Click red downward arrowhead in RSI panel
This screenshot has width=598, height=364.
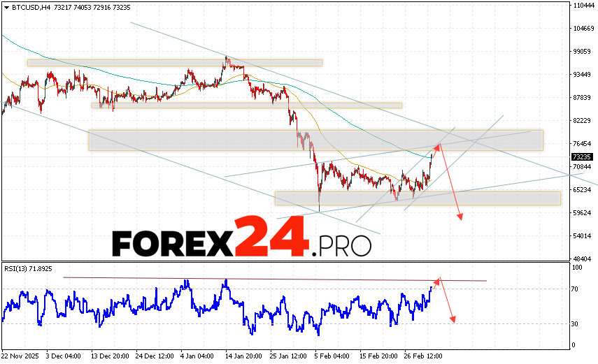[453, 320]
